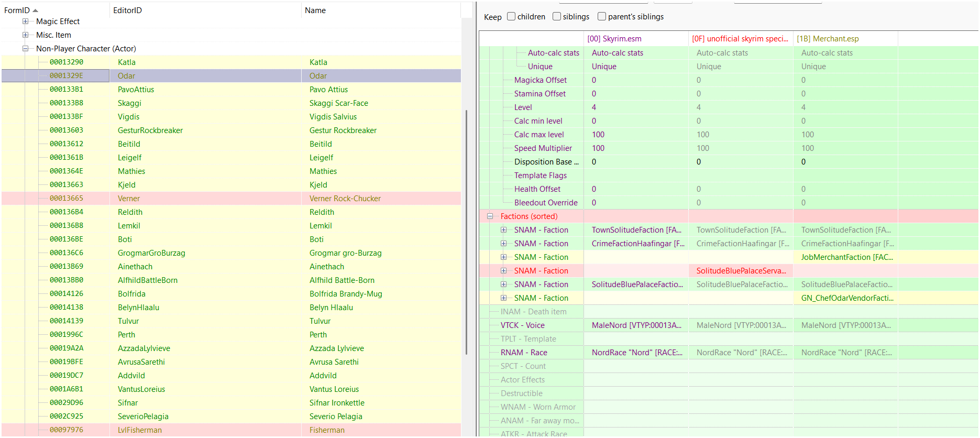Screen dimensions: 980x438
Task: Click the Template Flags row label
Action: click(x=540, y=176)
